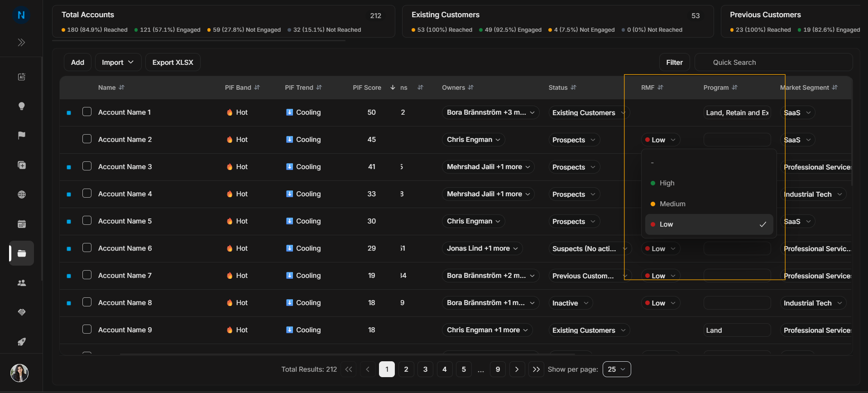Go to page 9

tap(498, 369)
